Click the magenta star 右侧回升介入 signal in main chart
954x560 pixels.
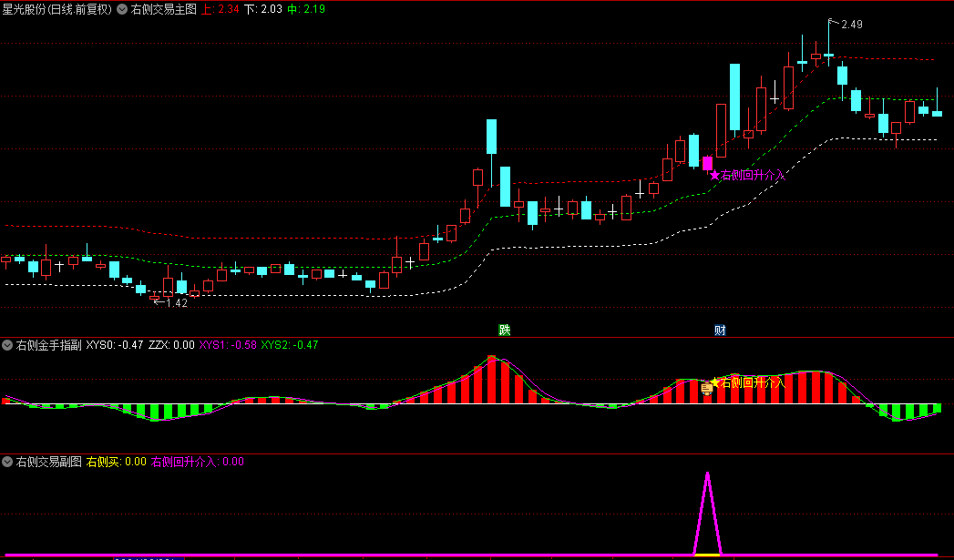[x=748, y=175]
